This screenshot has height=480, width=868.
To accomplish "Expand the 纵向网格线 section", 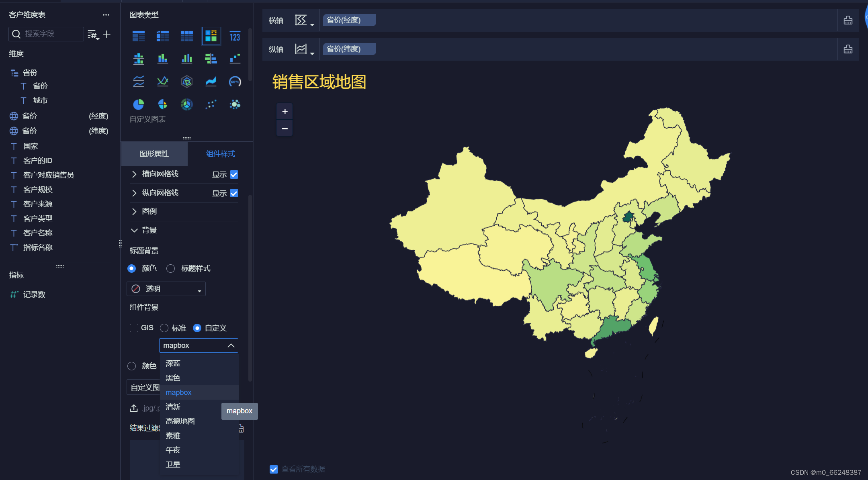I will tap(134, 193).
